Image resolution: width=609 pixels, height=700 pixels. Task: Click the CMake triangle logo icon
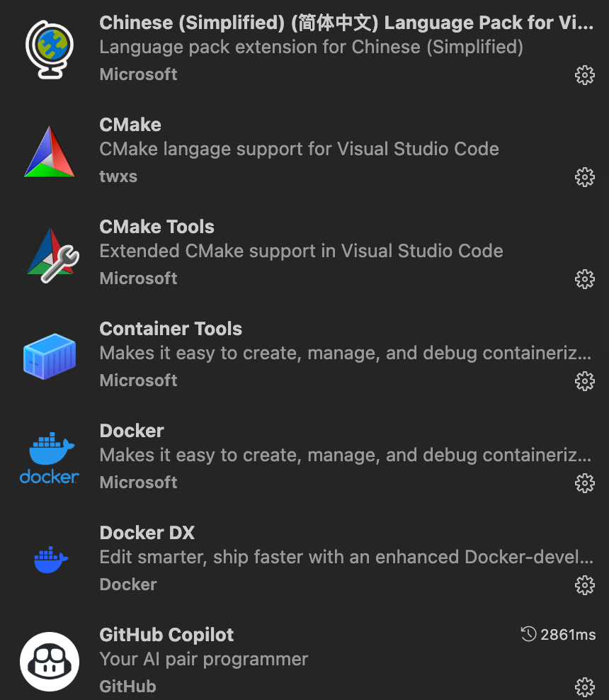[x=50, y=151]
